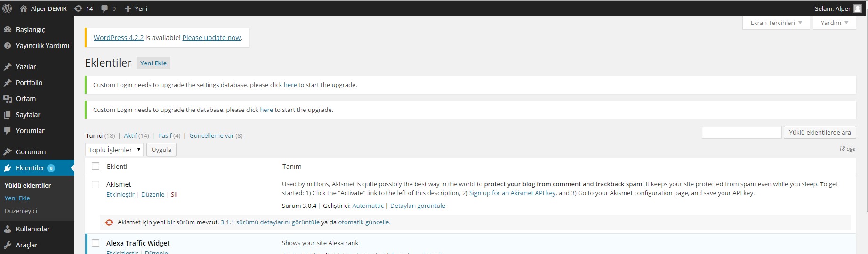Click the Eklentiler update count badge
The image size is (868, 254).
51,168
